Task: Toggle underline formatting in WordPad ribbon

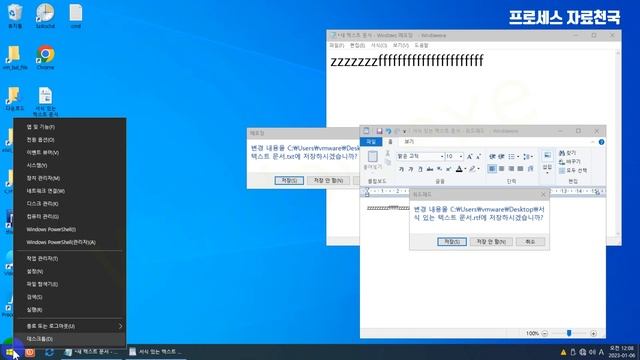Action: pos(420,169)
